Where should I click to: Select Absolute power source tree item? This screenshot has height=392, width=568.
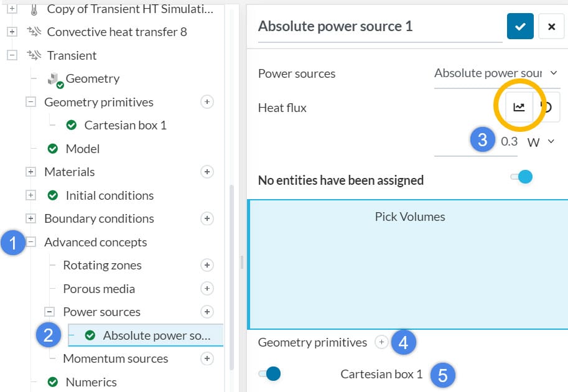pyautogui.click(x=156, y=335)
